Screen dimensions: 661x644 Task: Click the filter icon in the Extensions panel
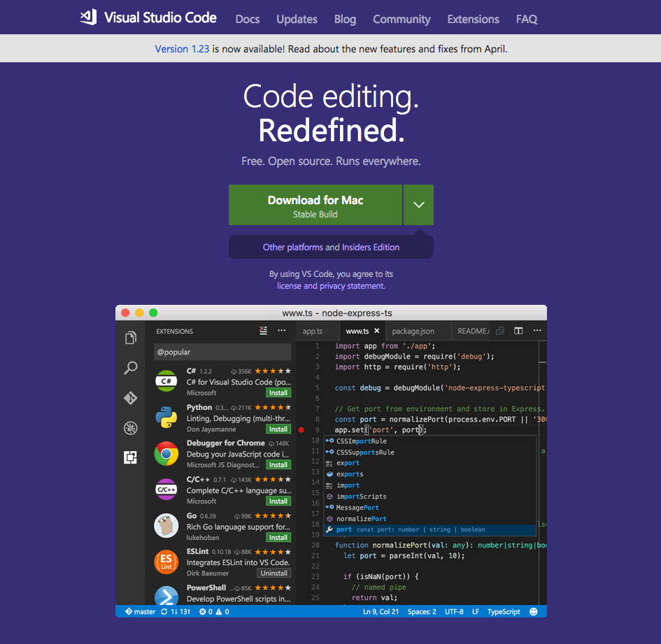pos(263,330)
